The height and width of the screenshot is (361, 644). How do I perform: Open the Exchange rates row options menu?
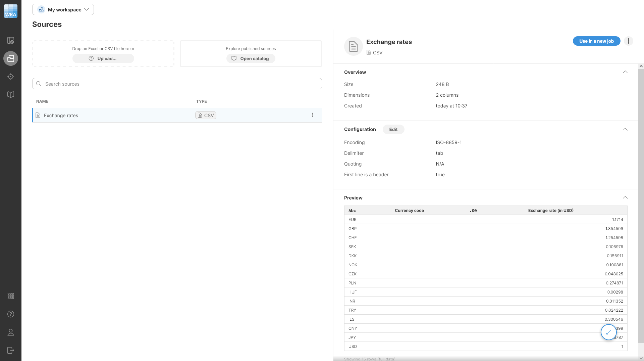pos(313,115)
